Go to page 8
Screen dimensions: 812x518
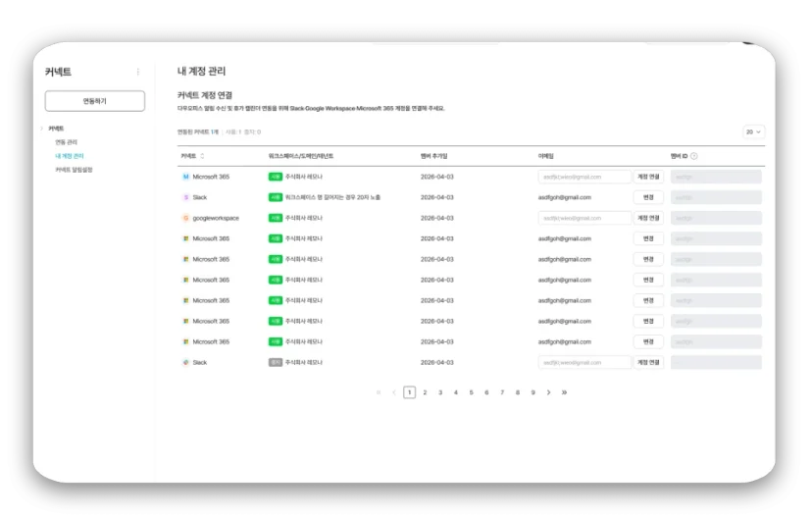click(518, 392)
